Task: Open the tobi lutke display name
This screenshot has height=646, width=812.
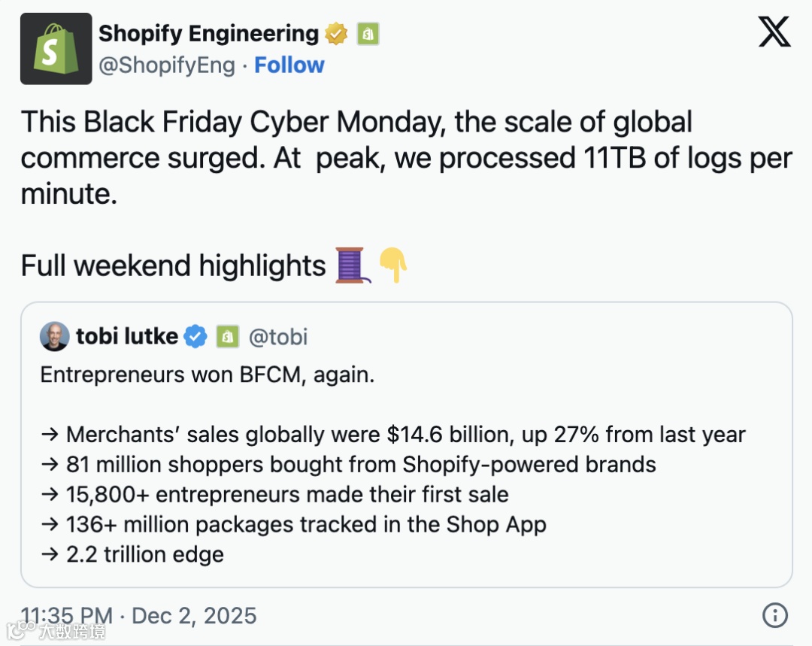Action: point(126,336)
